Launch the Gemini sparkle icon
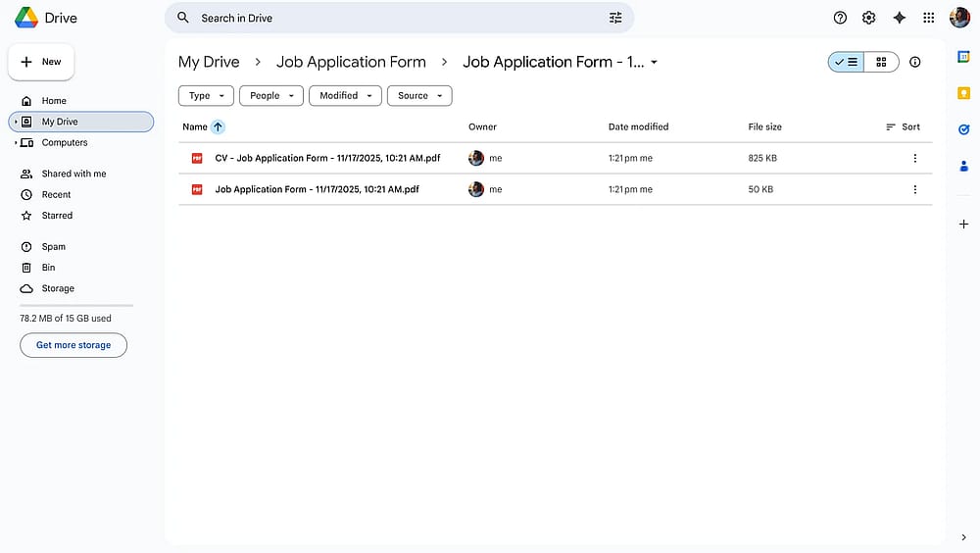The image size is (980, 553). pos(899,18)
